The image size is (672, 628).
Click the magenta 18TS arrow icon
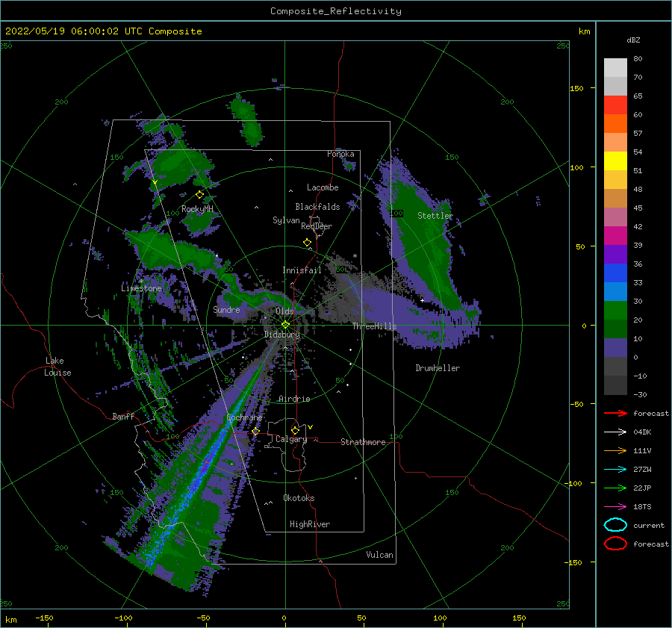coord(615,507)
